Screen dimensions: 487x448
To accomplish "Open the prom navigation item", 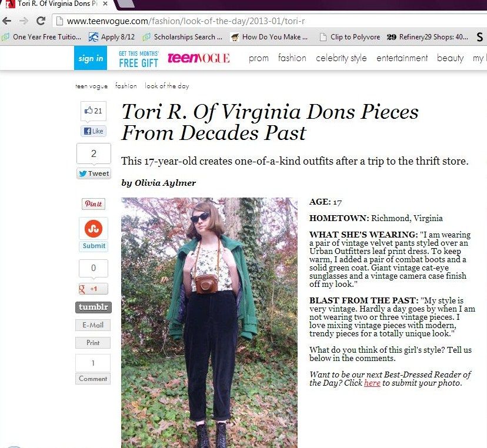I will pos(258,58).
